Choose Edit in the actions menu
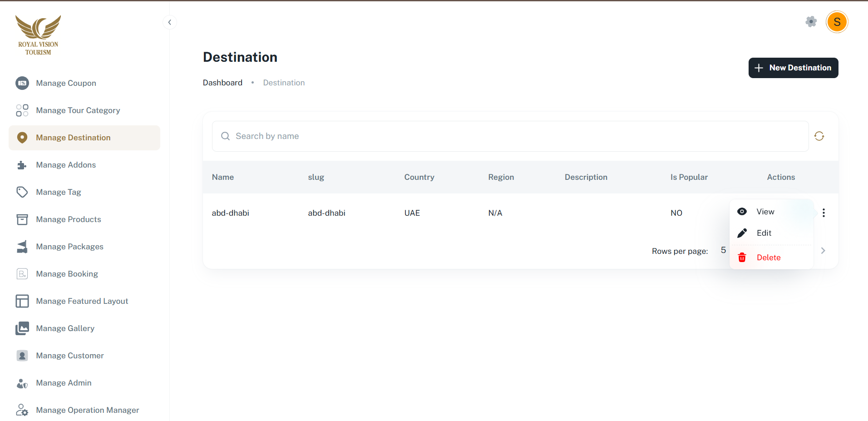This screenshot has height=421, width=868. 764,233
